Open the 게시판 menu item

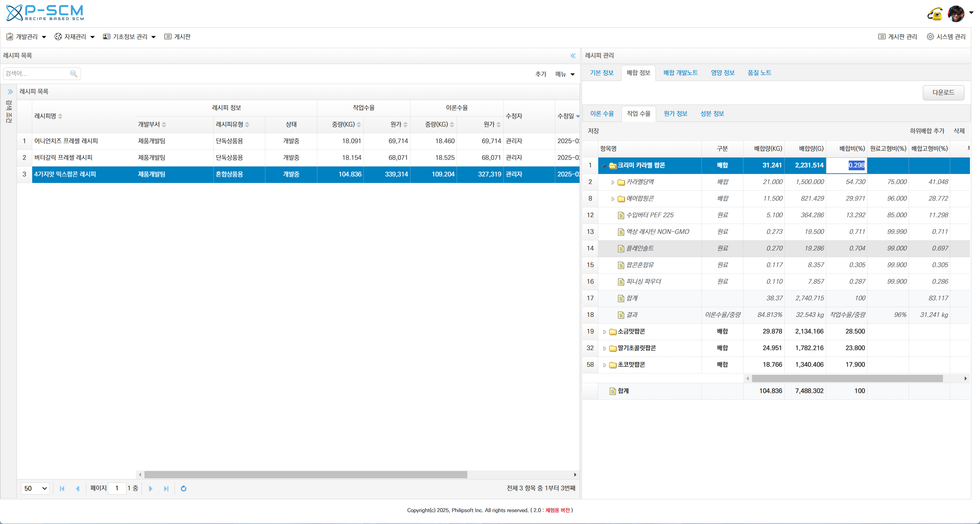coord(177,36)
